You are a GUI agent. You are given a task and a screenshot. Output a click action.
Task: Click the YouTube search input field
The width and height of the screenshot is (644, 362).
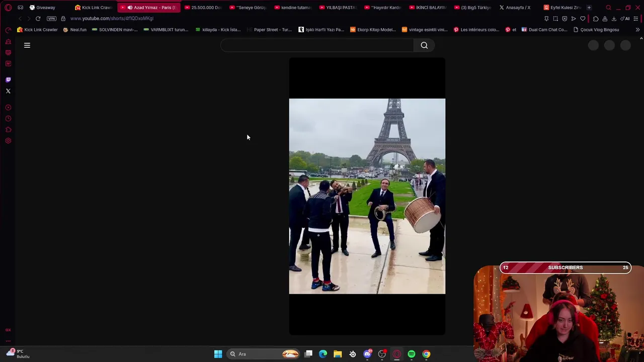(317, 45)
